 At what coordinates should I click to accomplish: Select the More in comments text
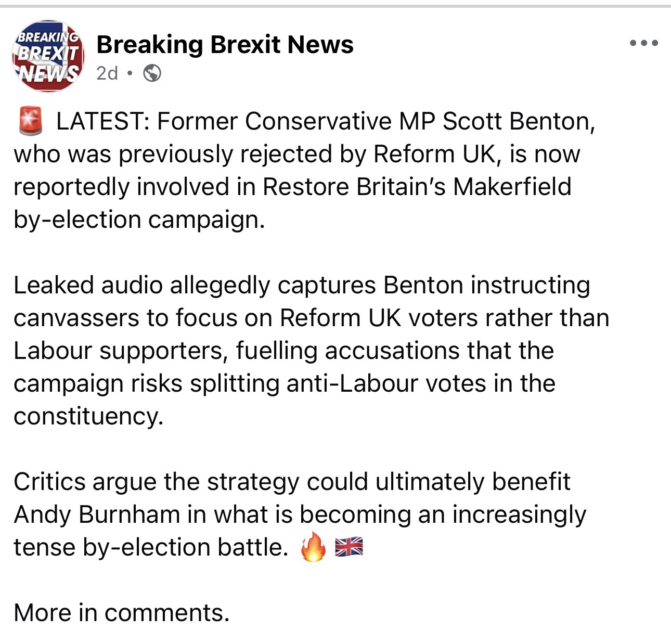tap(122, 613)
